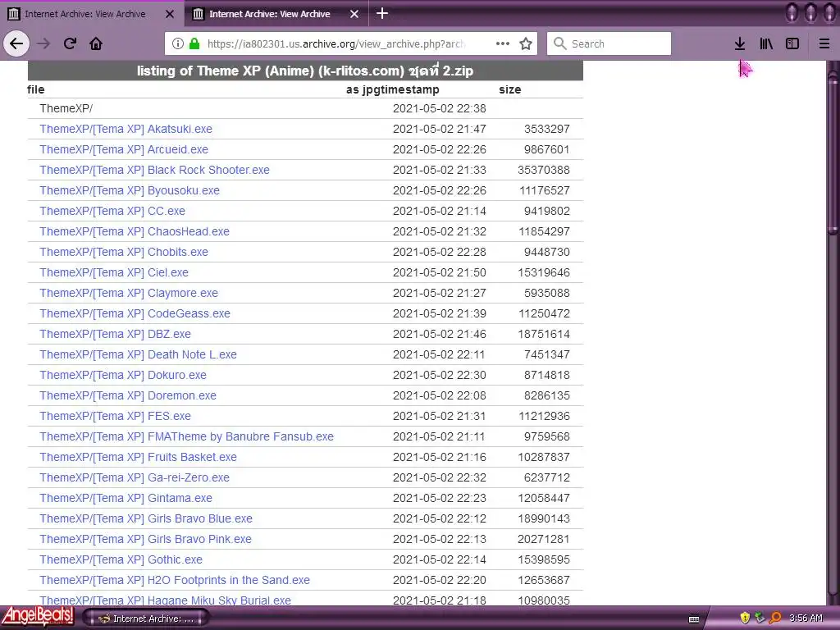Open the DBZ.exe link
840x630 pixels.
pos(115,335)
